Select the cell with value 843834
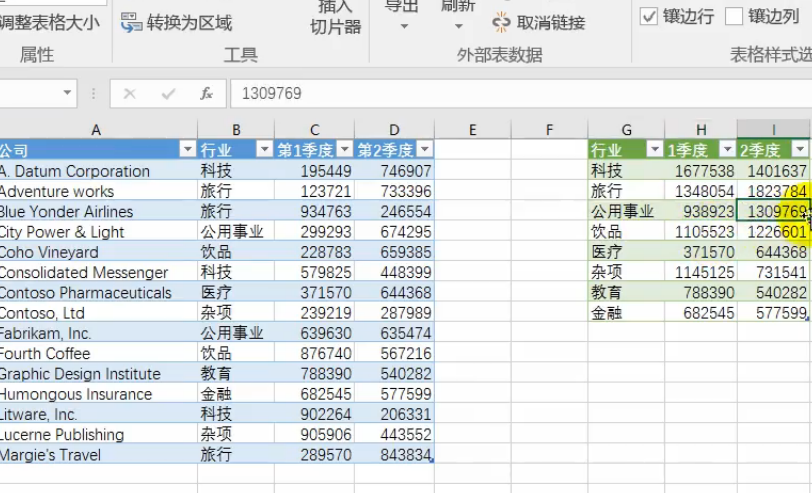The height and width of the screenshot is (493, 812). 394,455
